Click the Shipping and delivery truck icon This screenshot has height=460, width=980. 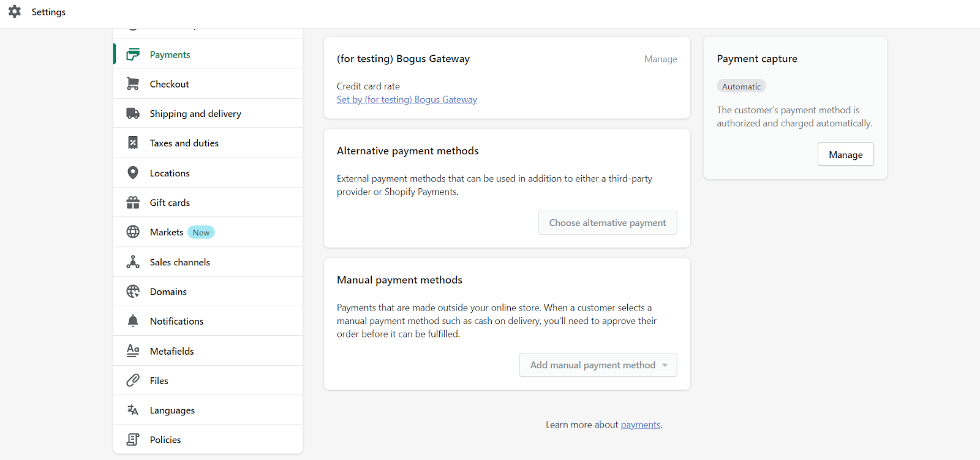pyautogui.click(x=133, y=113)
